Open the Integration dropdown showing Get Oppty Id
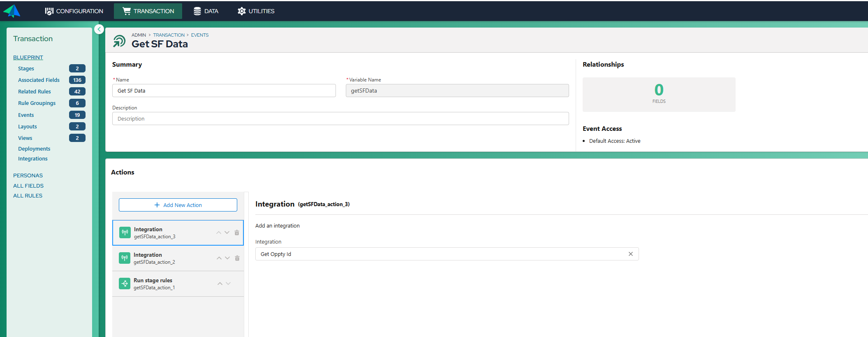 point(447,254)
